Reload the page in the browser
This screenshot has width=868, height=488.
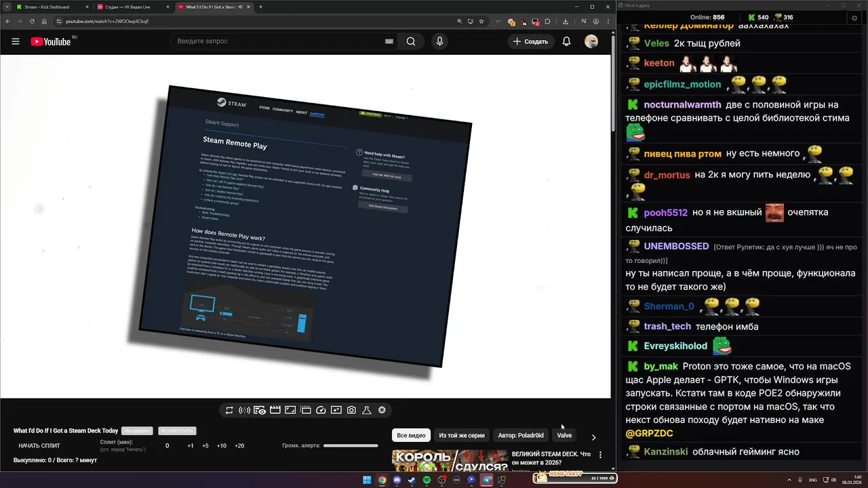[x=32, y=21]
